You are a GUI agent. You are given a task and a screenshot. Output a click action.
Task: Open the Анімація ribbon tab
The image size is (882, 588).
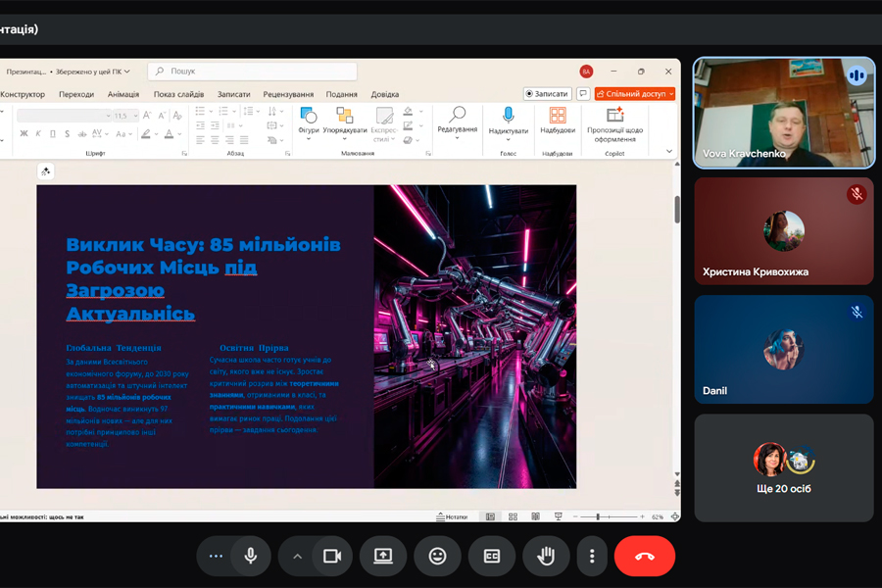(x=123, y=94)
